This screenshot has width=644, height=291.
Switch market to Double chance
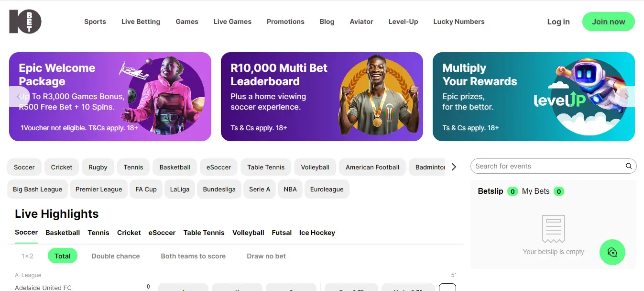[x=116, y=256]
